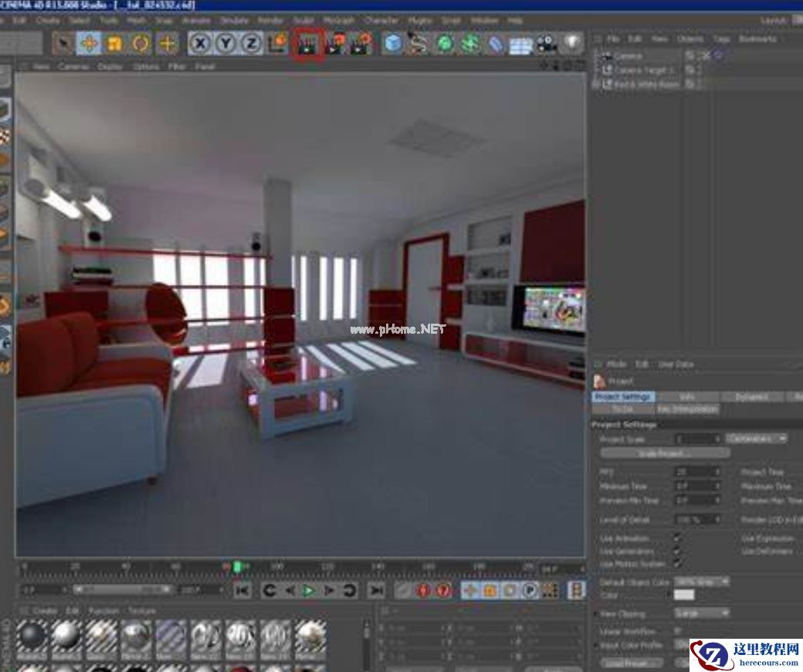Activate the Move tool in the toolbar
Viewport: 803px width, 672px height.
(x=89, y=44)
